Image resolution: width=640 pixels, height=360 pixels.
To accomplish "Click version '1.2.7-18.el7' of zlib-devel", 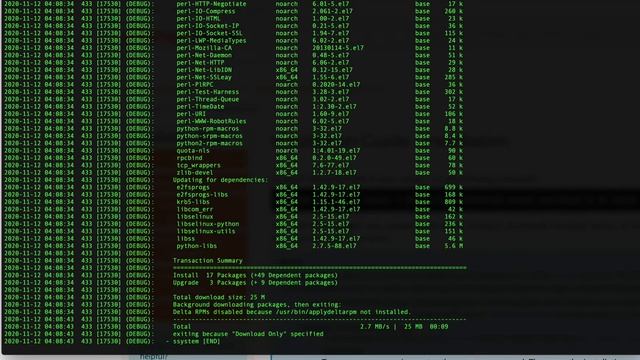I will (334, 173).
